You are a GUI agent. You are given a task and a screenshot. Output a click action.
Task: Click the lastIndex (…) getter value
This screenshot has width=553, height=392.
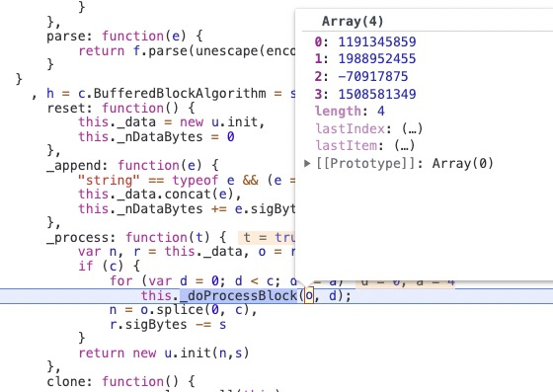click(x=412, y=128)
